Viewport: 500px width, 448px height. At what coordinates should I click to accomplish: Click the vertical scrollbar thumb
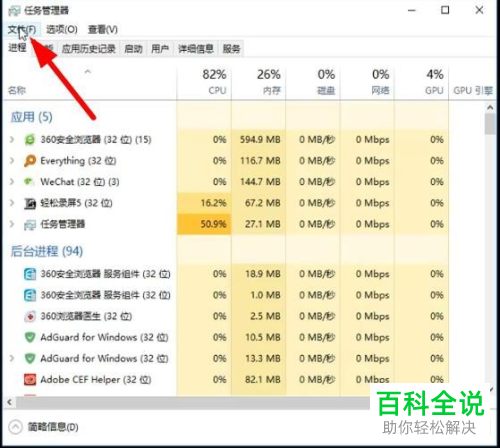tap(490, 124)
